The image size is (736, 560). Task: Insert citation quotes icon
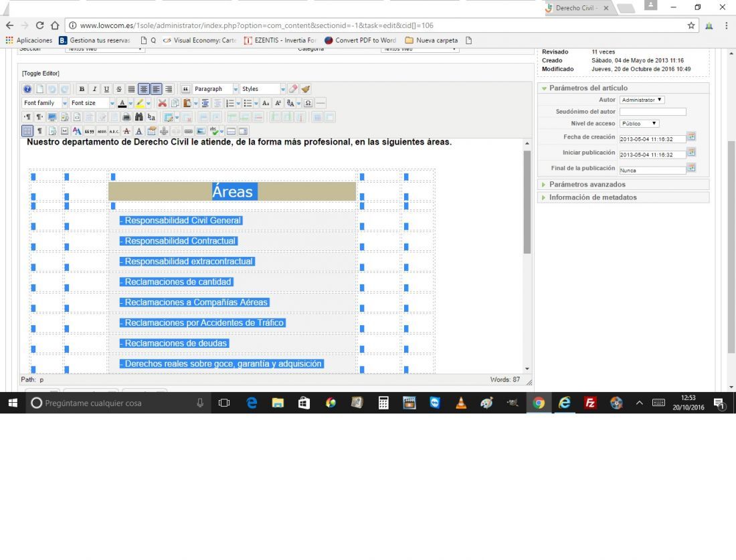(x=89, y=131)
